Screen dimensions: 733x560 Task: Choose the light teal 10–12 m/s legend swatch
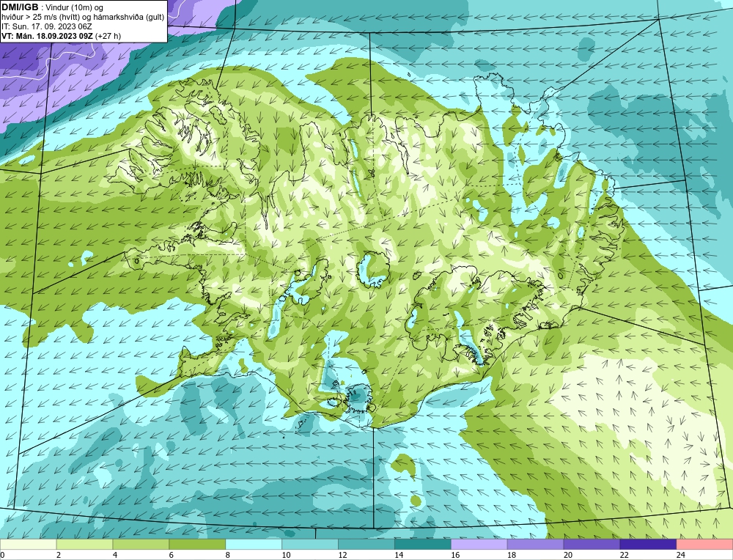click(310, 545)
